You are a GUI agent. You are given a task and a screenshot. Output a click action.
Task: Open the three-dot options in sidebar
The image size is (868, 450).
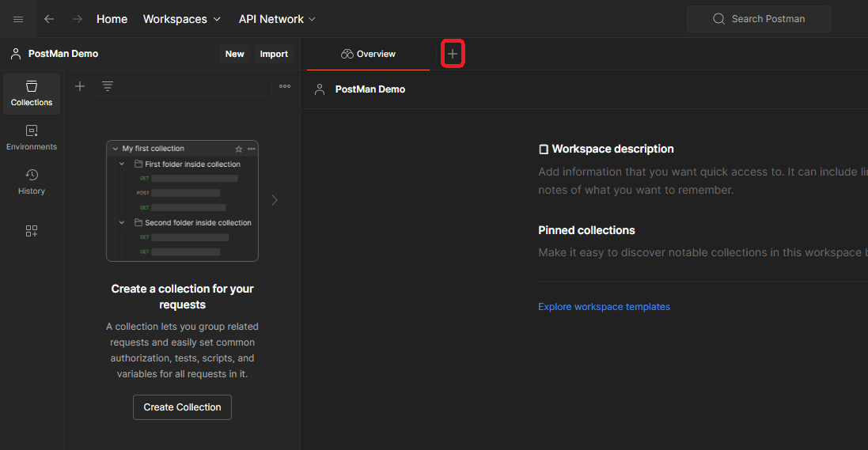coord(285,86)
